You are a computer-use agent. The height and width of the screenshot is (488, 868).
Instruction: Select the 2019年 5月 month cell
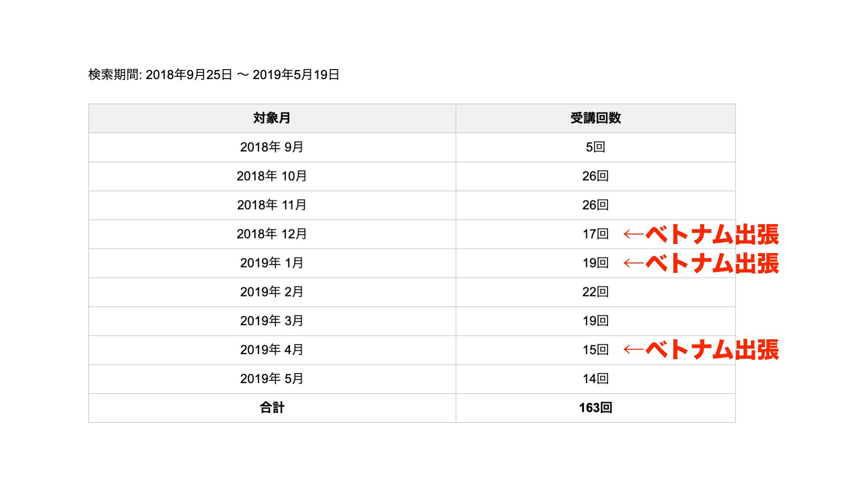(272, 379)
